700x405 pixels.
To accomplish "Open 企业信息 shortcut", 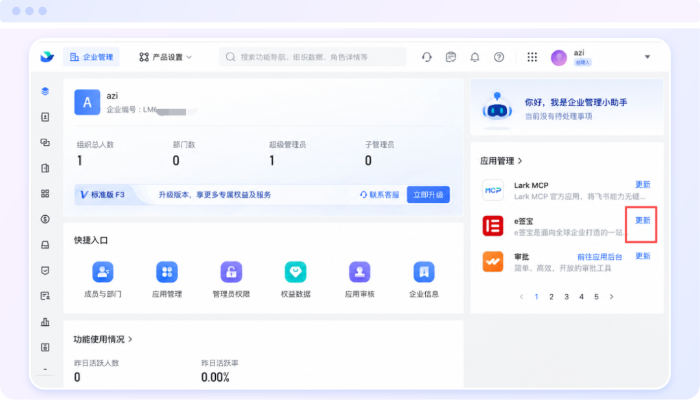I will (424, 280).
